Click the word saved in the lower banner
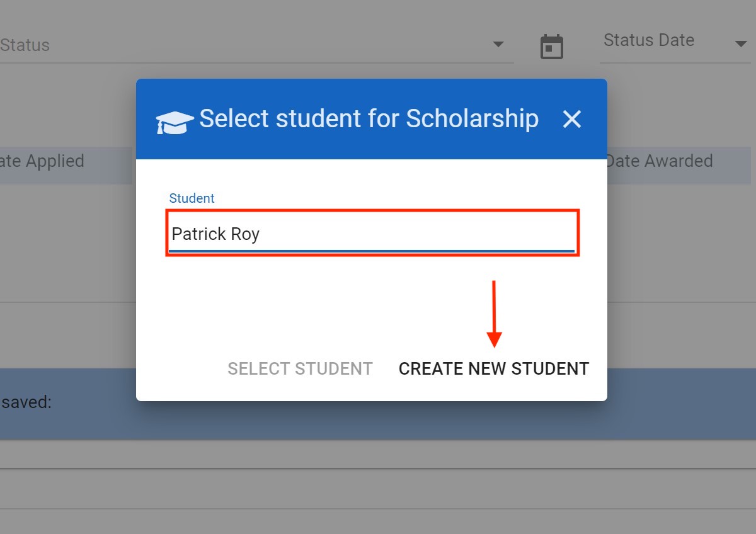This screenshot has width=756, height=534. (x=26, y=402)
